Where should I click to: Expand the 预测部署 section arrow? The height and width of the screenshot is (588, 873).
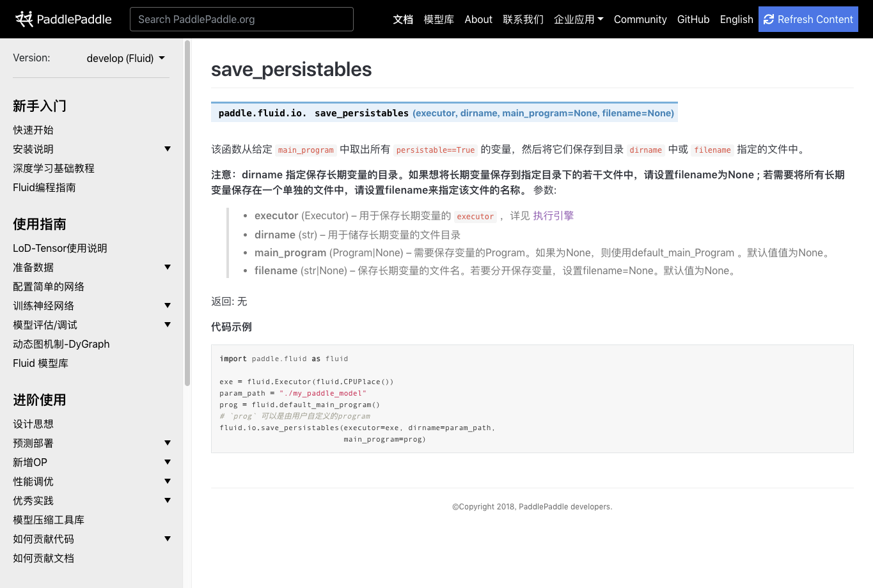pos(168,443)
